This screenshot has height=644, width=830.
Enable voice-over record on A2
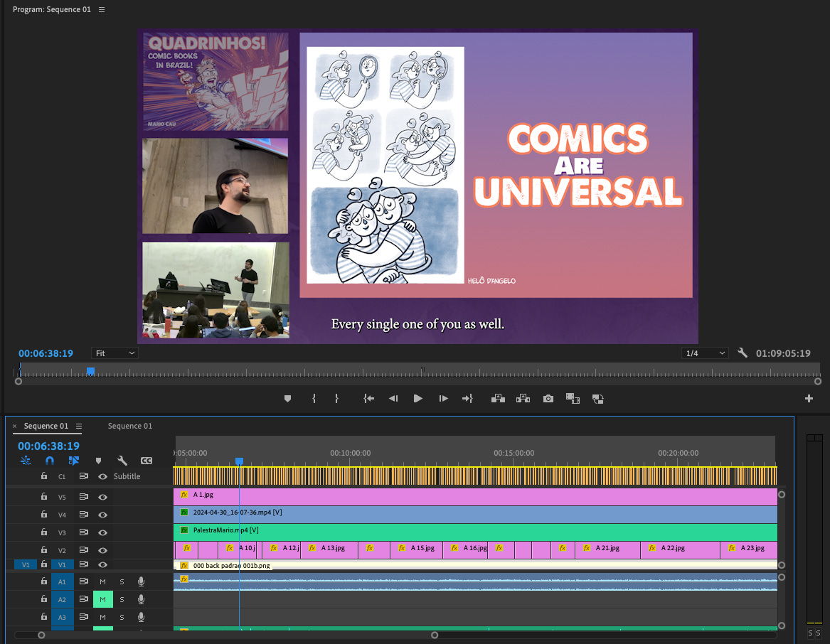pyautogui.click(x=142, y=599)
